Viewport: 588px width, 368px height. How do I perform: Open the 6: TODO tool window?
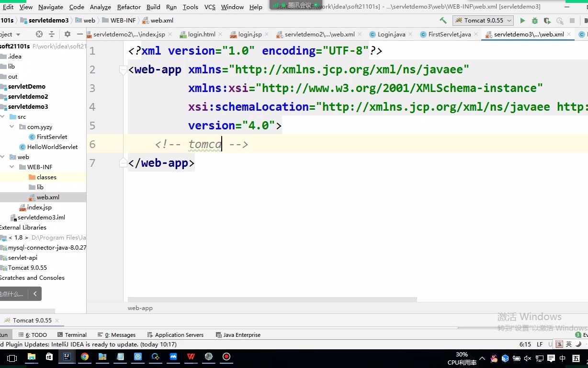[33, 335]
